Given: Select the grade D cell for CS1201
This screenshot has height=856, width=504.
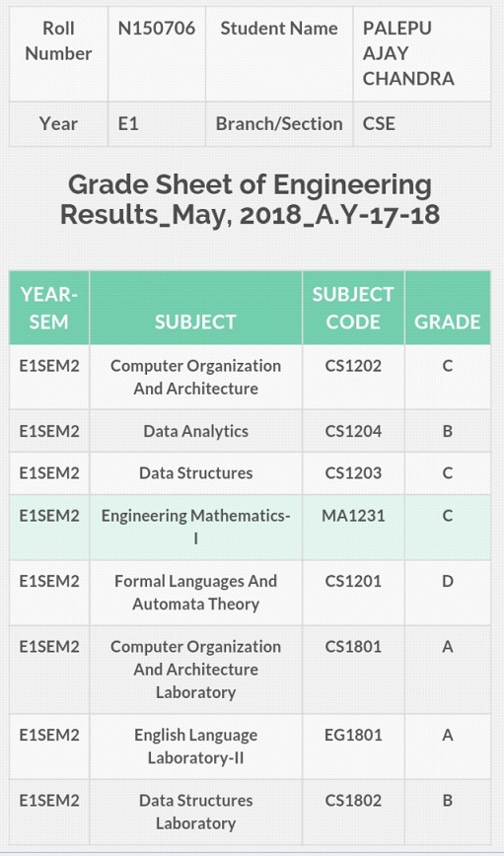Looking at the screenshot, I should tap(447, 593).
